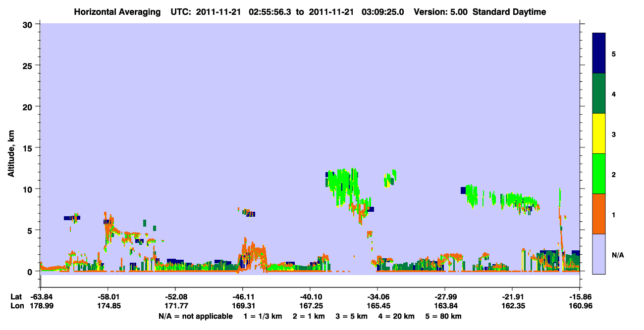Click longitude value 174.85
644x330 pixels.
pos(108,306)
